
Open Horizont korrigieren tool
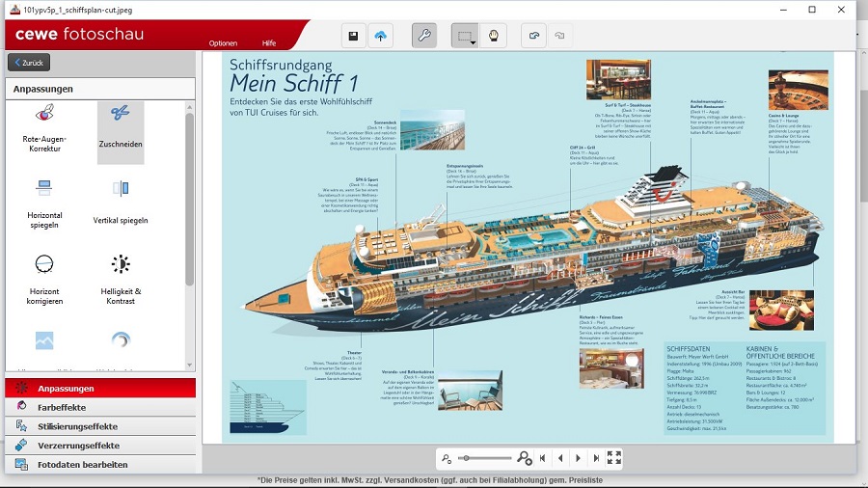[x=44, y=280]
